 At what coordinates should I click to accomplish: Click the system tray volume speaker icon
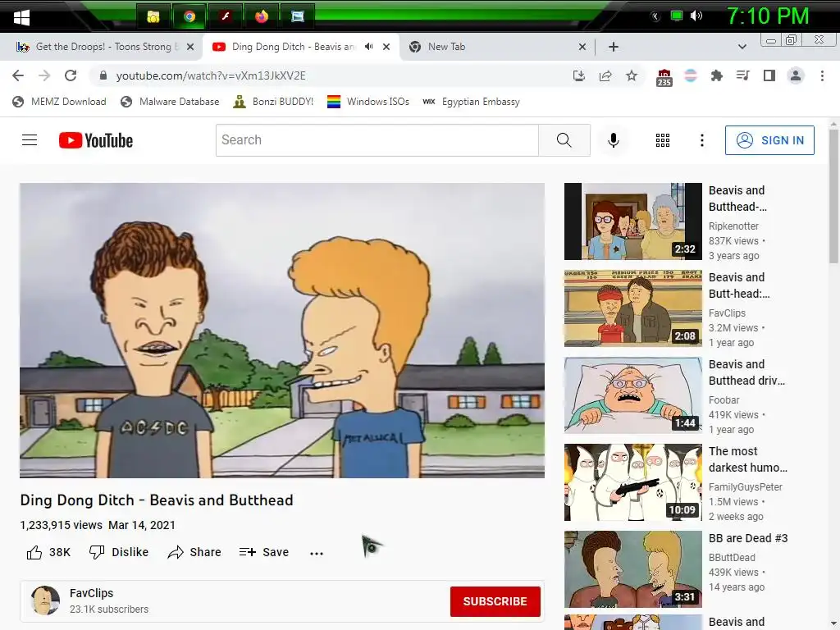[696, 16]
